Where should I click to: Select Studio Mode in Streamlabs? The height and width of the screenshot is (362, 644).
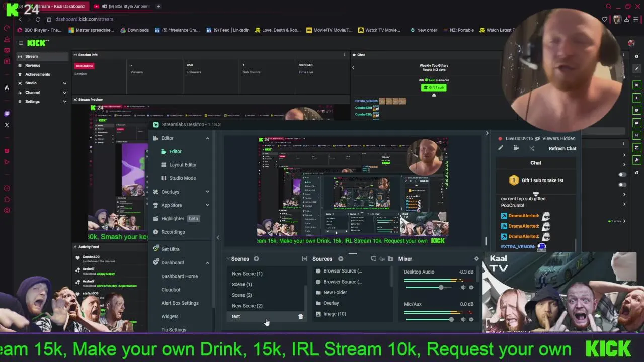click(182, 178)
